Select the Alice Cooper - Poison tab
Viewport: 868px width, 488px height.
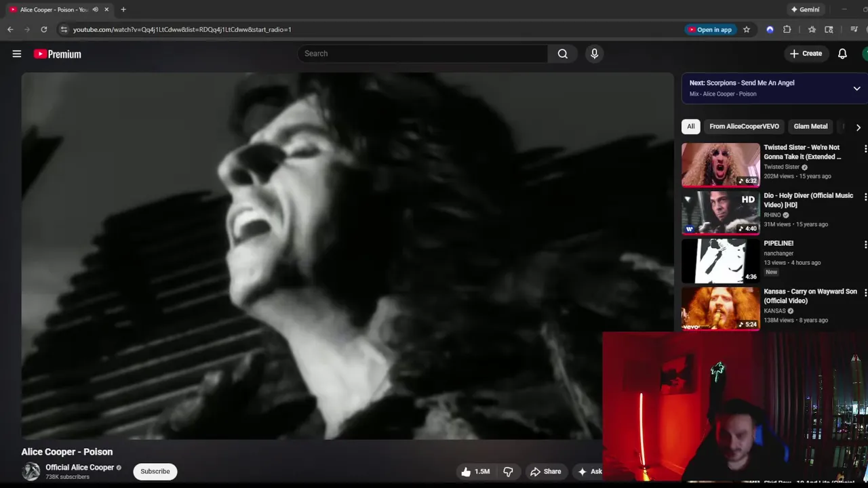[x=54, y=9]
